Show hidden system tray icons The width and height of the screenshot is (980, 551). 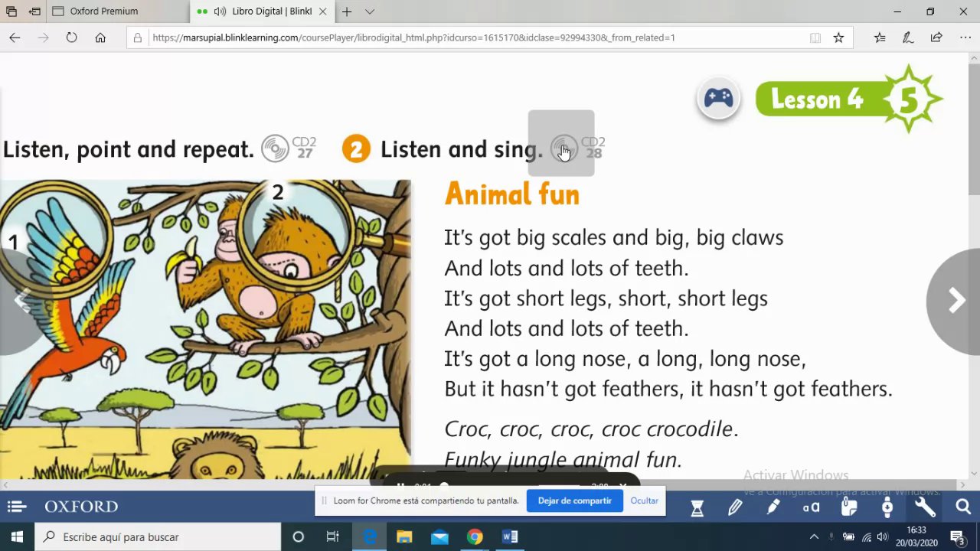814,537
